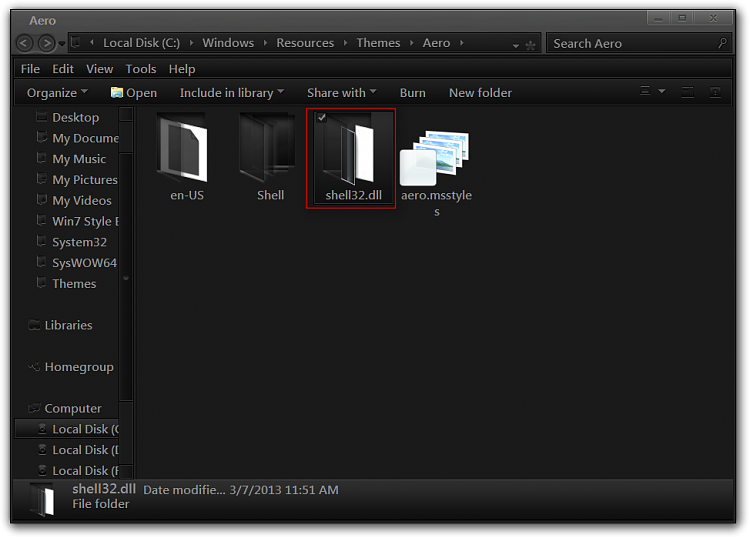The image size is (750, 538).
Task: Click the Open toolbar button
Action: pos(133,93)
